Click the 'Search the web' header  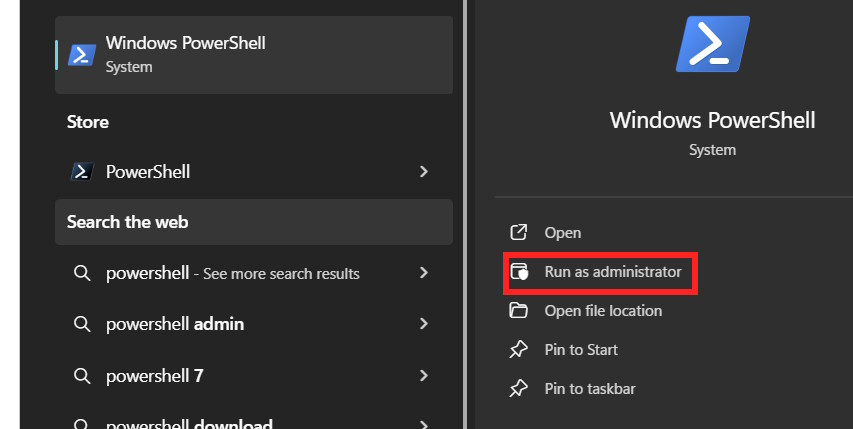click(x=254, y=222)
